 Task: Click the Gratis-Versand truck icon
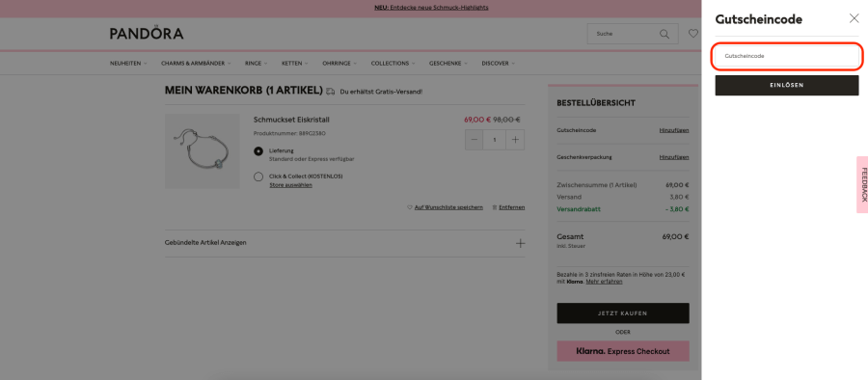click(331, 91)
